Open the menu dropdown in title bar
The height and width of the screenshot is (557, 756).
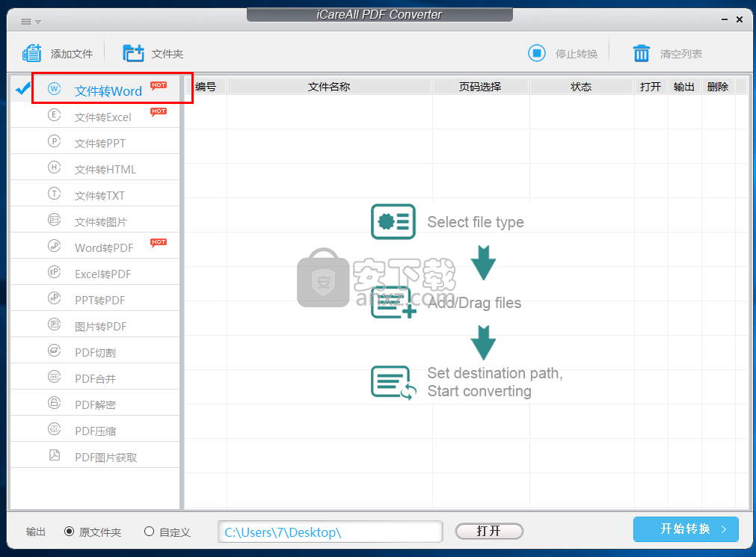31,22
